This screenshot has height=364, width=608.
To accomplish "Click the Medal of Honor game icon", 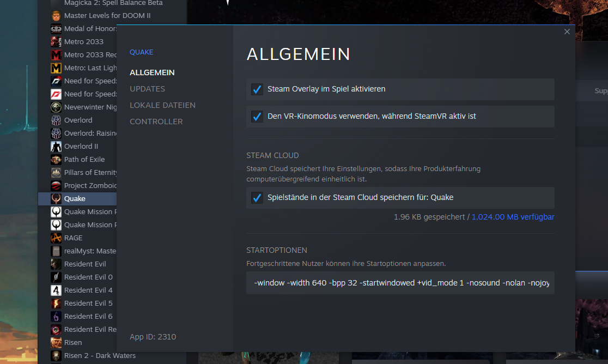I will (56, 29).
